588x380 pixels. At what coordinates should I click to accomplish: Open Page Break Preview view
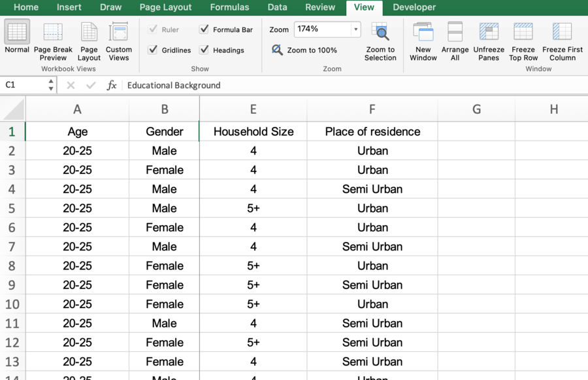53,33
